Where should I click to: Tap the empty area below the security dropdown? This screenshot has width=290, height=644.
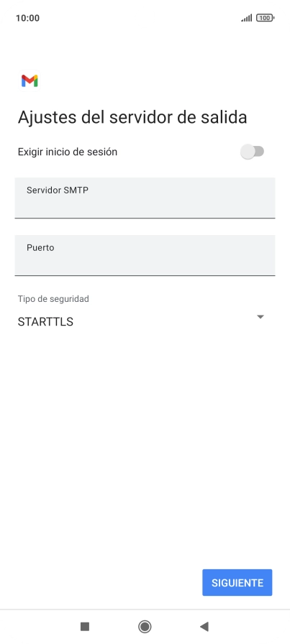pyautogui.click(x=145, y=443)
